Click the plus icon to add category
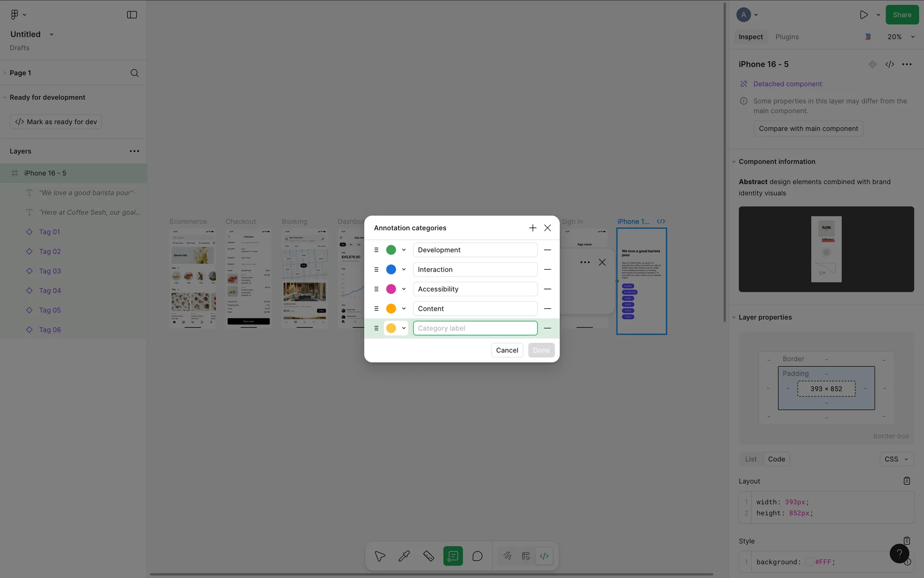 click(x=532, y=228)
